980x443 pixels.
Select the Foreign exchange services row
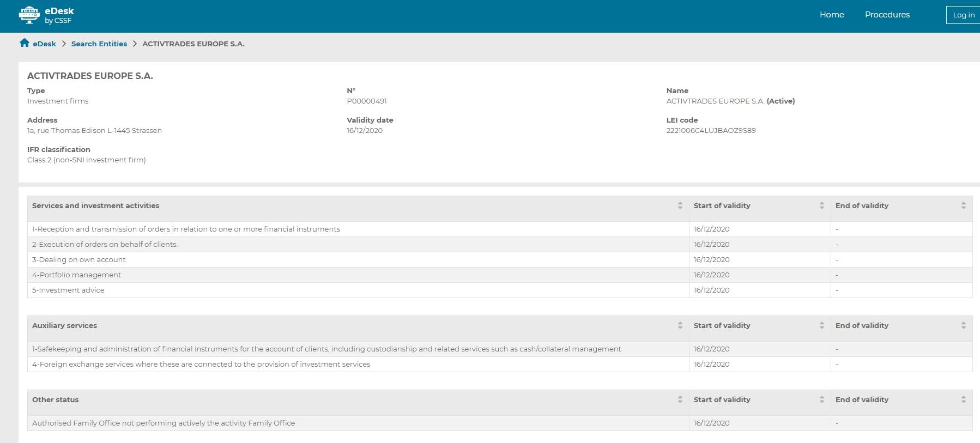(500, 364)
